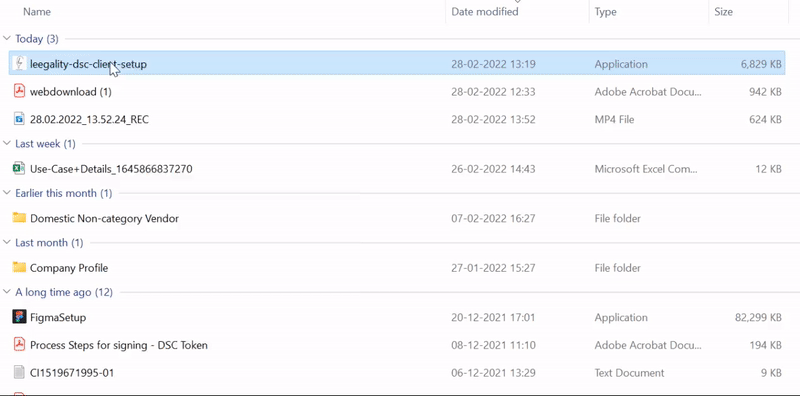Click the date 20-12-2021 17:01
This screenshot has width=800, height=396.
coord(493,317)
